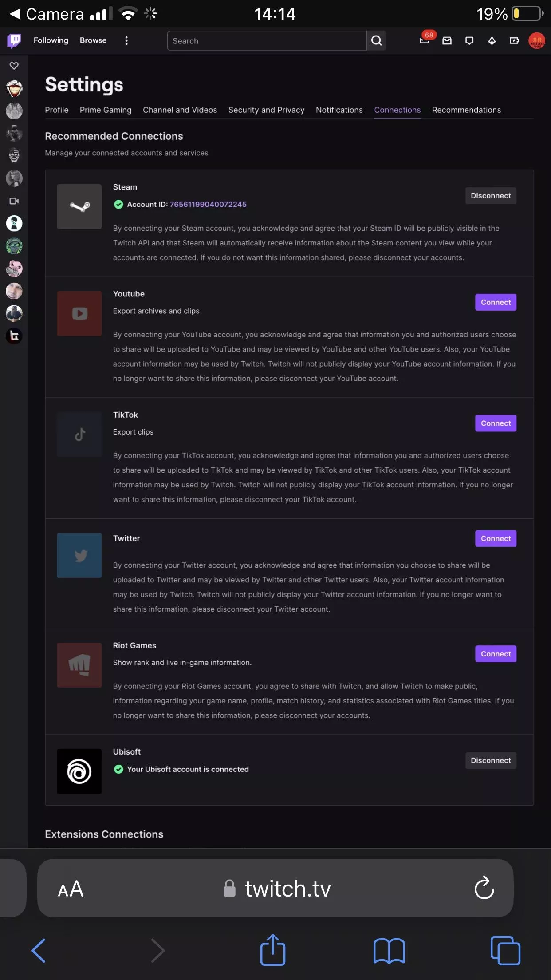Click inside the Twitch search field

266,40
